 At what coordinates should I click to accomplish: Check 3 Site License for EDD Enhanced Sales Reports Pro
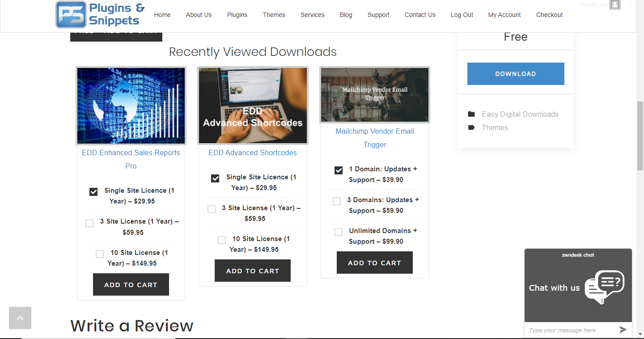click(89, 223)
